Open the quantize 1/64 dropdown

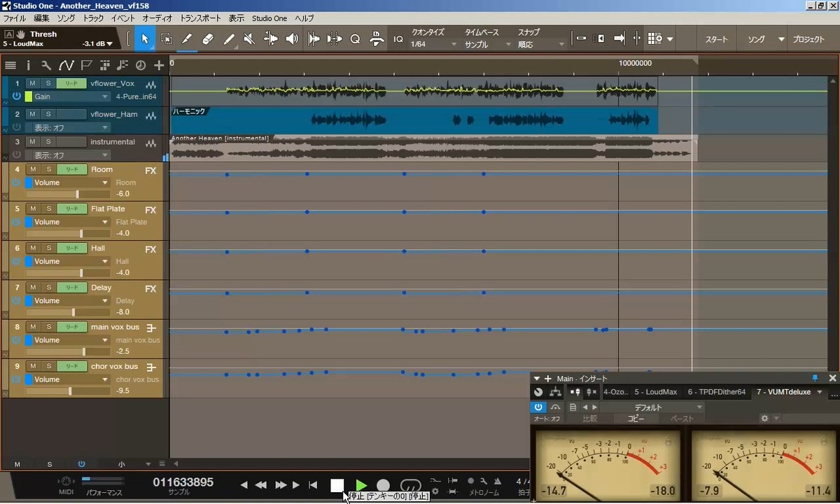coord(433,45)
